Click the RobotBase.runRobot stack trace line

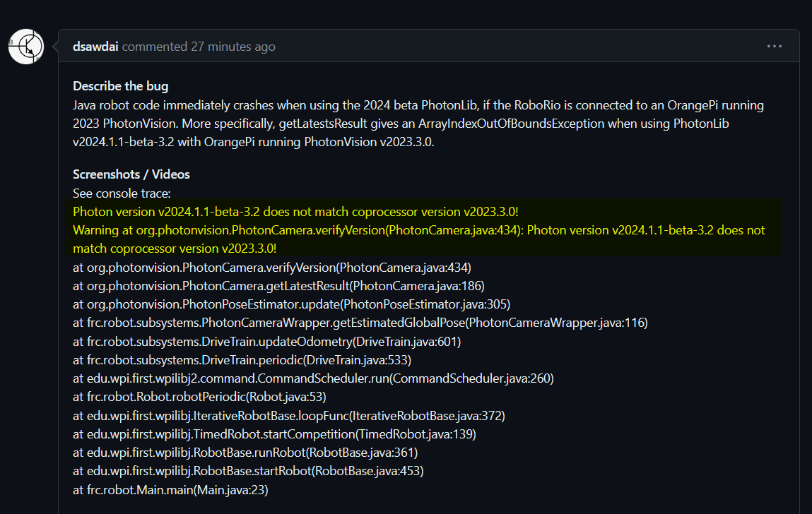click(245, 453)
